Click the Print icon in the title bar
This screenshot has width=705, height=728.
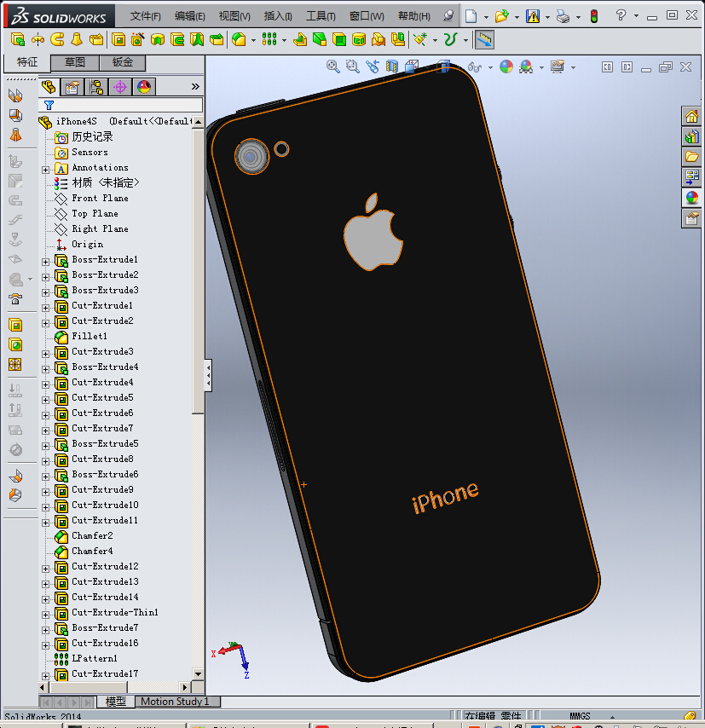click(x=563, y=17)
